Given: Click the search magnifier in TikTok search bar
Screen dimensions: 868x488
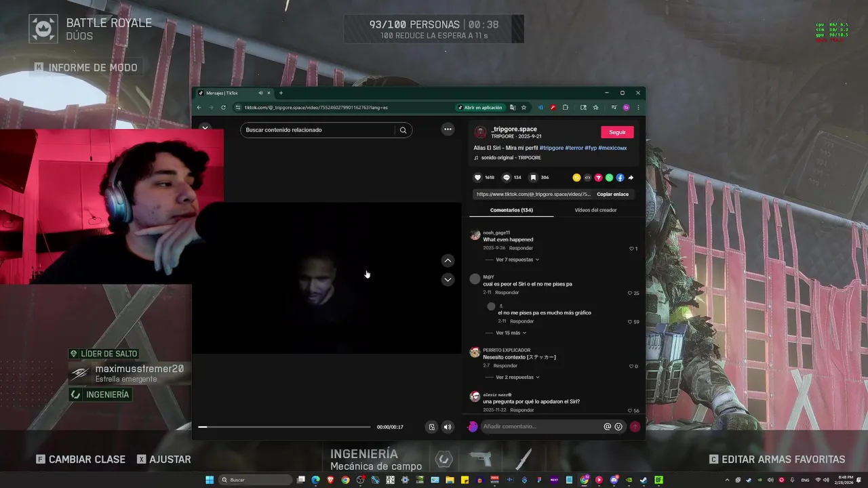Looking at the screenshot, I should coord(403,130).
